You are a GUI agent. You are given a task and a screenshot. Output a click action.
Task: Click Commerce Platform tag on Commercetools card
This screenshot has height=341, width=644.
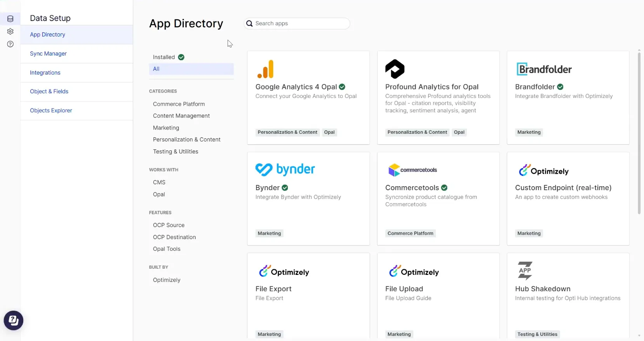pos(411,233)
